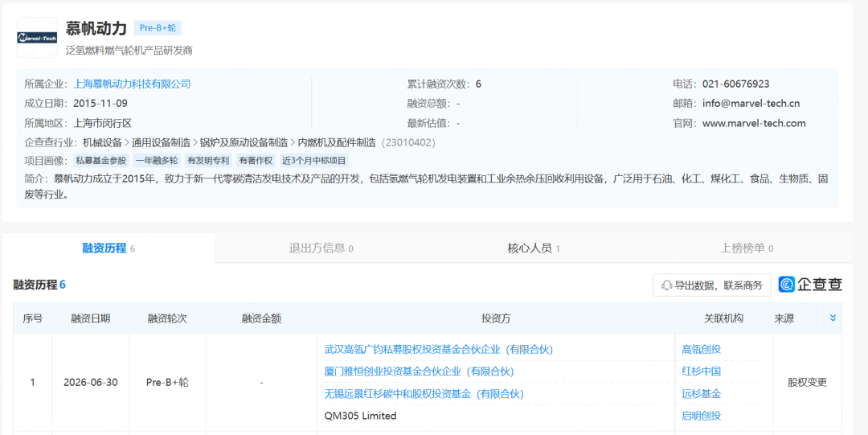Open 无锡远景红杉碳中和股权投资基金 investor link
868x435 pixels.
click(x=424, y=394)
